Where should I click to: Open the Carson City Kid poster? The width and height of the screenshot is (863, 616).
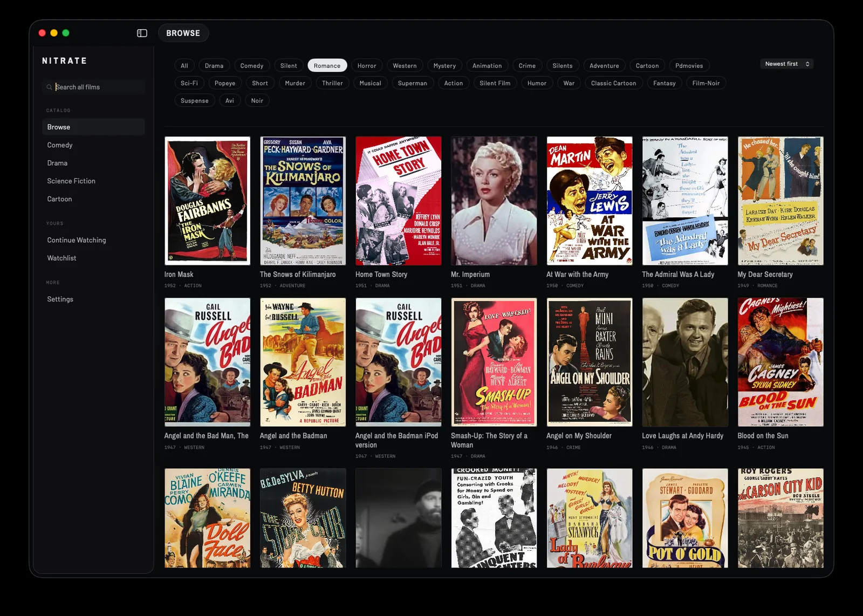coord(780,518)
